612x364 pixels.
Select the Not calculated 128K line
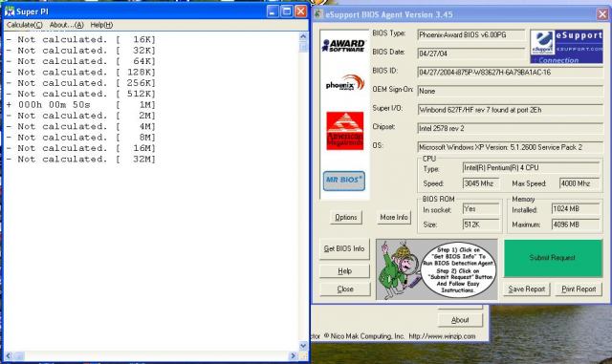coord(80,73)
